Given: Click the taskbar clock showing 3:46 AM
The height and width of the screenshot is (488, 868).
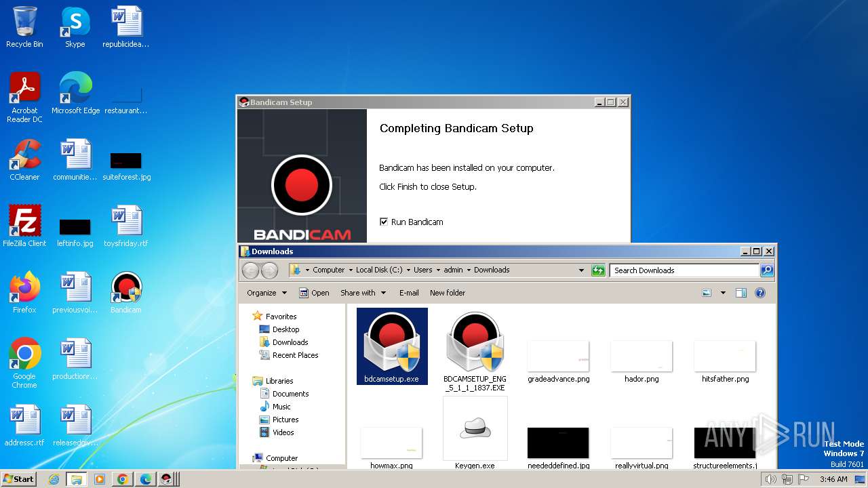Looking at the screenshot, I should pyautogui.click(x=833, y=479).
